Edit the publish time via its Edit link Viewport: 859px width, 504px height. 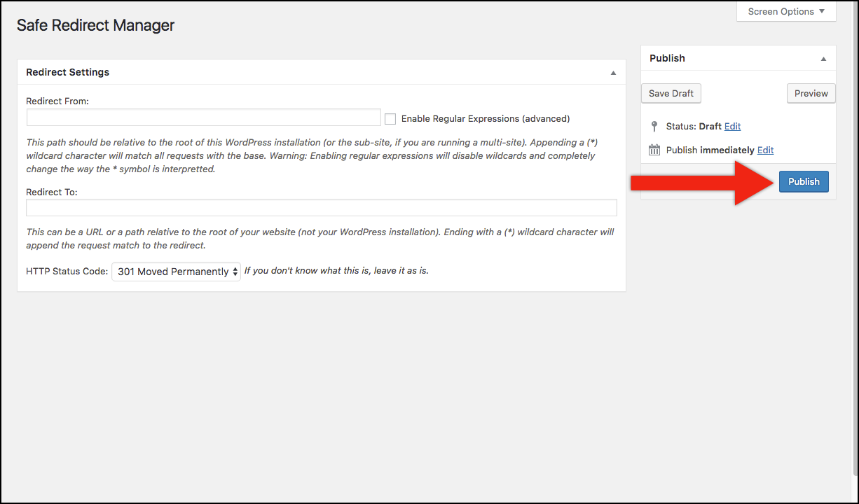tap(765, 150)
